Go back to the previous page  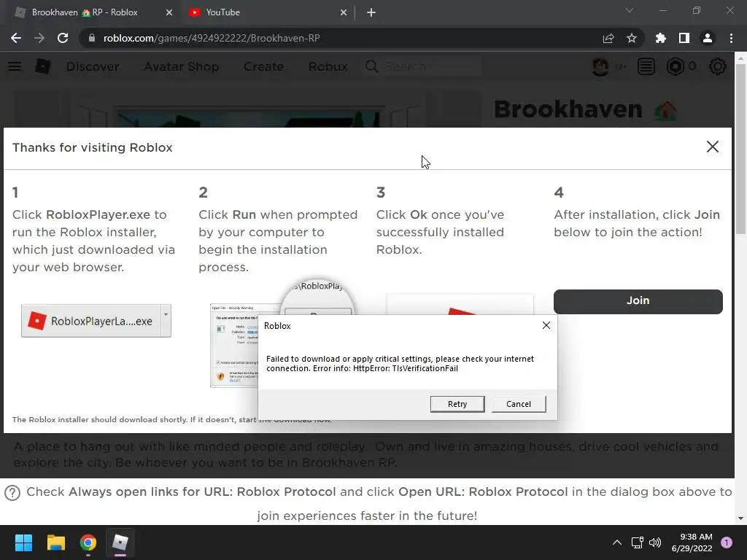point(16,38)
